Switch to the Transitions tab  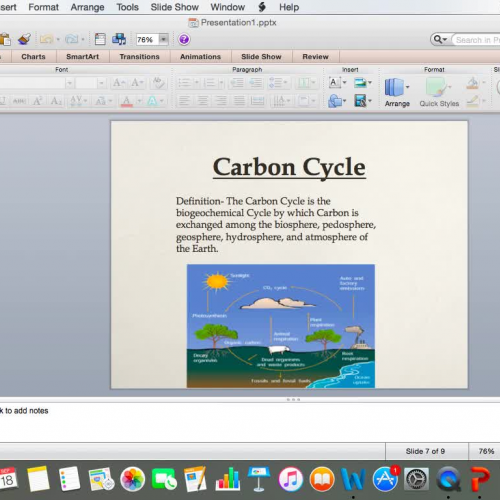click(139, 57)
